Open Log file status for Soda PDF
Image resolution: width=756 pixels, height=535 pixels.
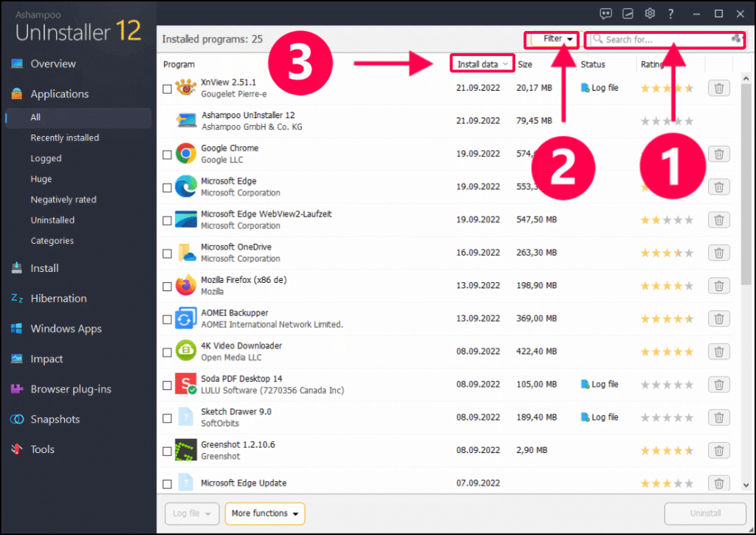click(x=599, y=384)
